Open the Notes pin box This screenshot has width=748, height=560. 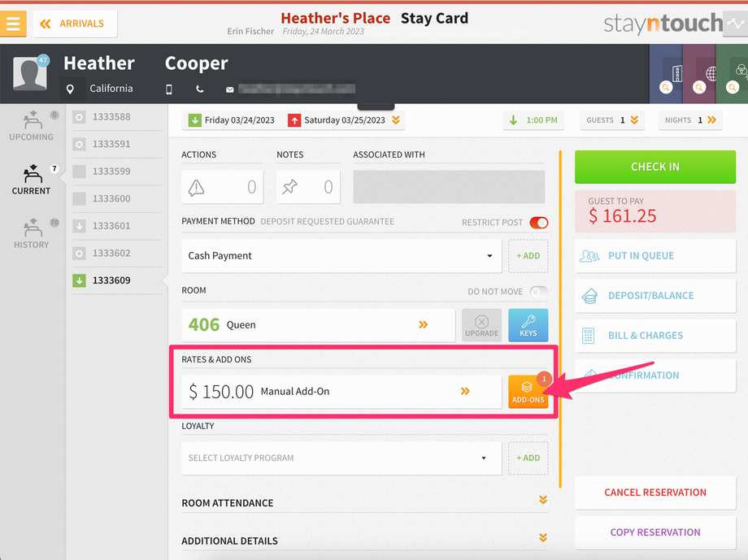[308, 187]
